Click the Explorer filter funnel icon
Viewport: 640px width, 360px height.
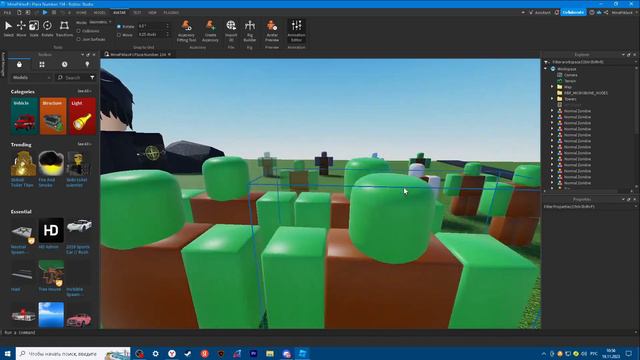pos(547,62)
